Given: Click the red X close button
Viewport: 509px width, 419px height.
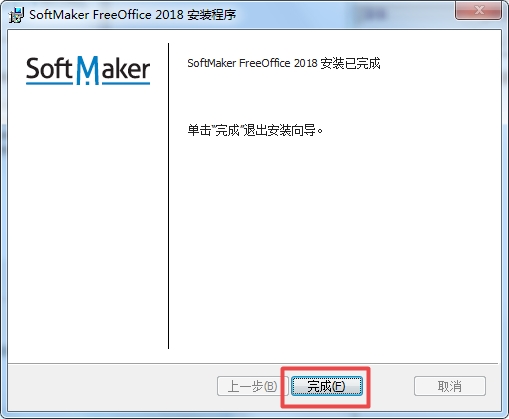Looking at the screenshot, I should (x=479, y=10).
